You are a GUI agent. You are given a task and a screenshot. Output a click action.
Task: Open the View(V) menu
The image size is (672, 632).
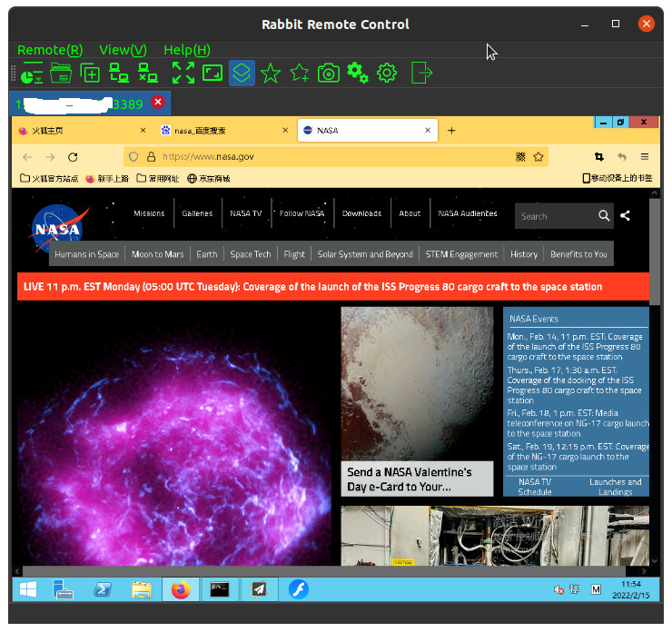point(123,50)
